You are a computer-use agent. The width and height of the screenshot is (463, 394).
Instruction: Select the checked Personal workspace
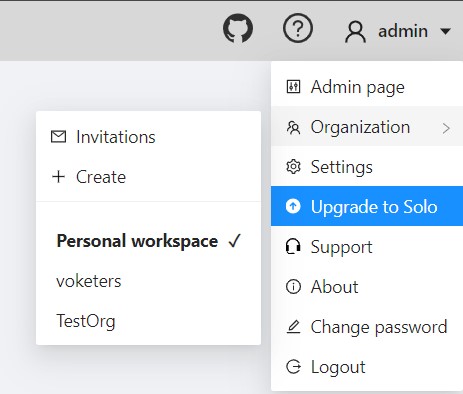148,241
